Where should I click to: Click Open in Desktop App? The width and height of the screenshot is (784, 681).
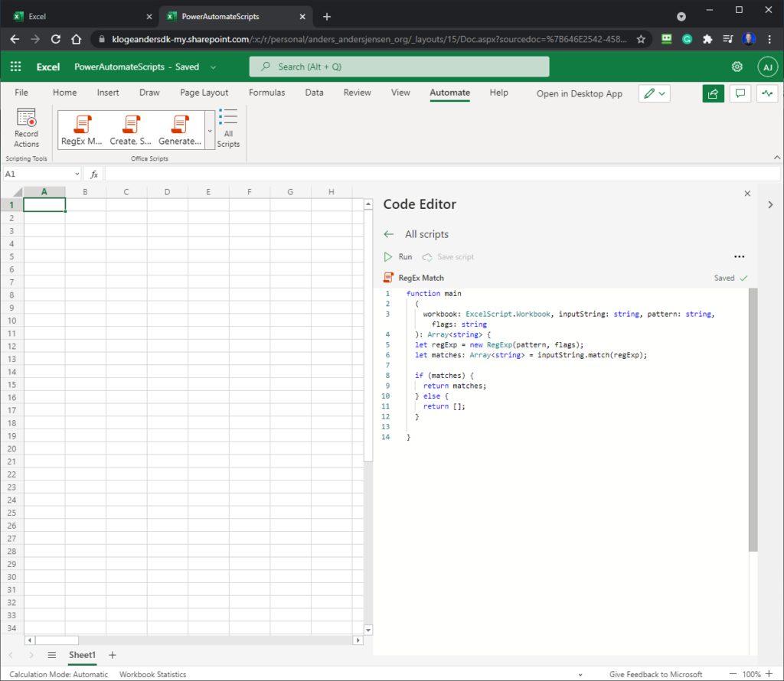(579, 93)
